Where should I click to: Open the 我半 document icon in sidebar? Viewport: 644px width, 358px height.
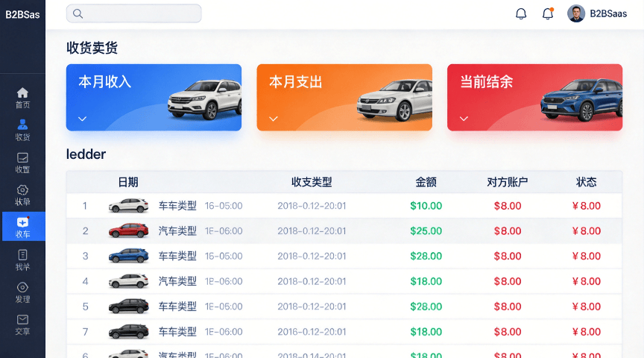point(22,255)
